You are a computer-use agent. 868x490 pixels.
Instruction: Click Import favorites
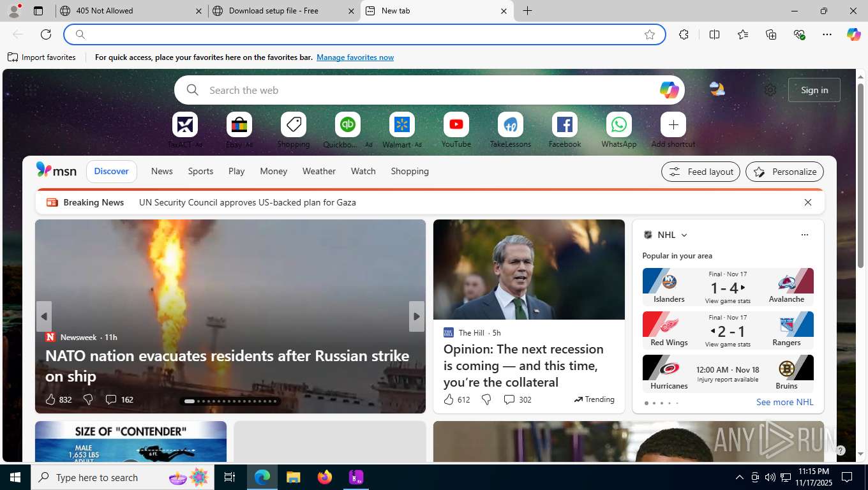coord(41,57)
